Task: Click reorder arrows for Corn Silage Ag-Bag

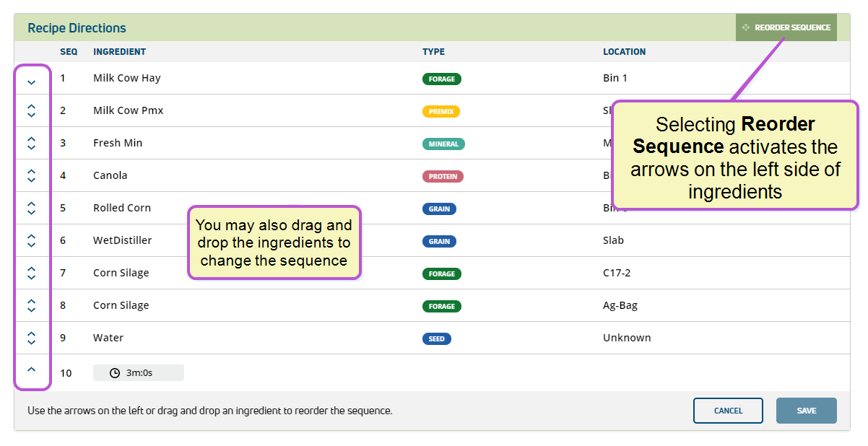Action: [31, 305]
